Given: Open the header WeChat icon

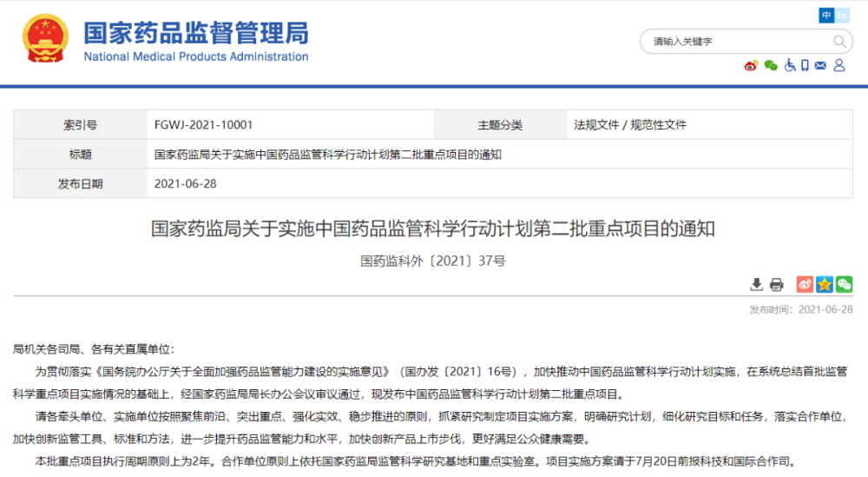Looking at the screenshot, I should click(771, 66).
